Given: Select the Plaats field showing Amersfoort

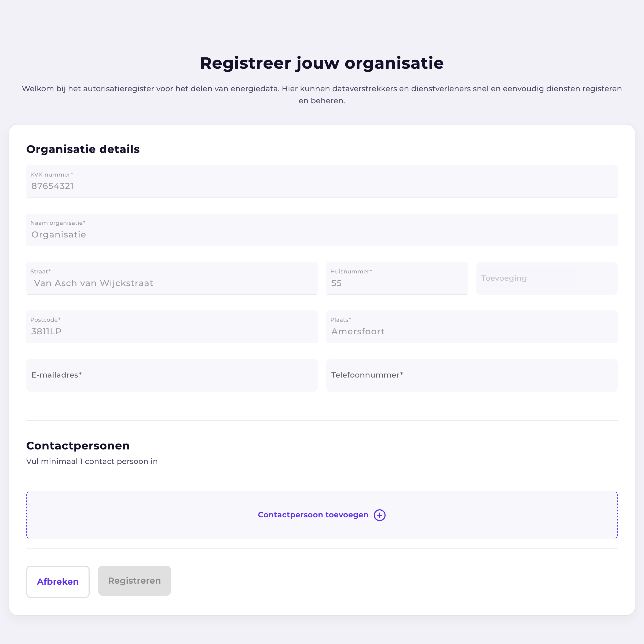Looking at the screenshot, I should point(472,327).
